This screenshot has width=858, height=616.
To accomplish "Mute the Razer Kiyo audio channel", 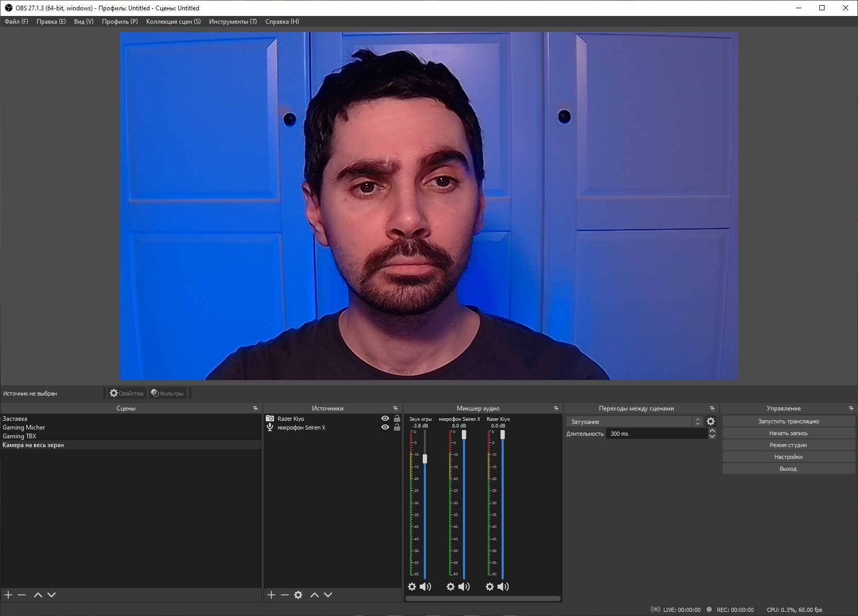I will click(503, 587).
